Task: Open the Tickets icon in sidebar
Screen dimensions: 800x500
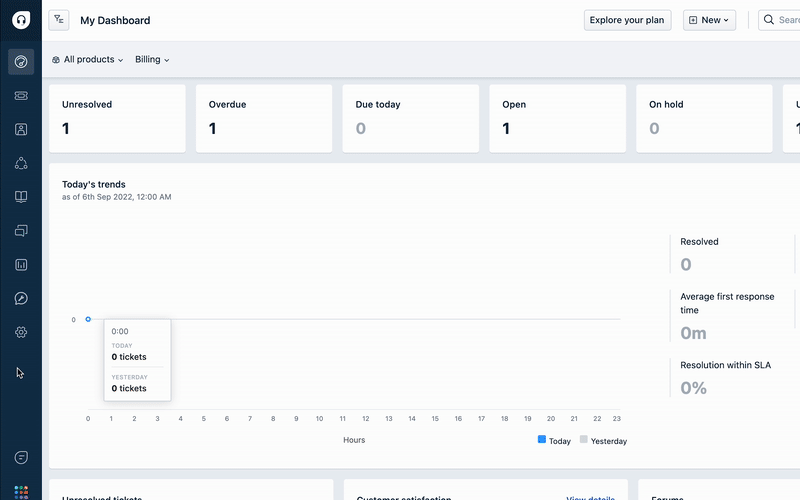Action: (x=21, y=95)
